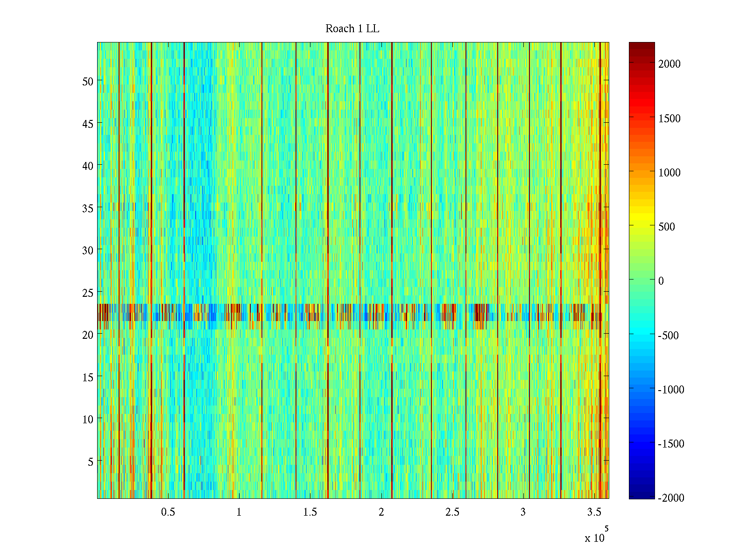The image size is (747, 560).
Task: Click the y-axis tick label 35
Action: (x=88, y=208)
